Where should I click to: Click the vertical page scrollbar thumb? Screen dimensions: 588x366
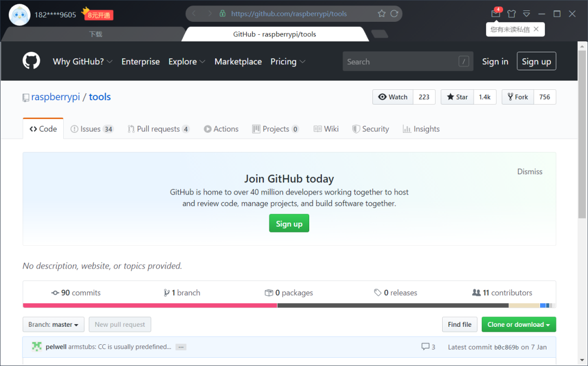(x=582, y=134)
